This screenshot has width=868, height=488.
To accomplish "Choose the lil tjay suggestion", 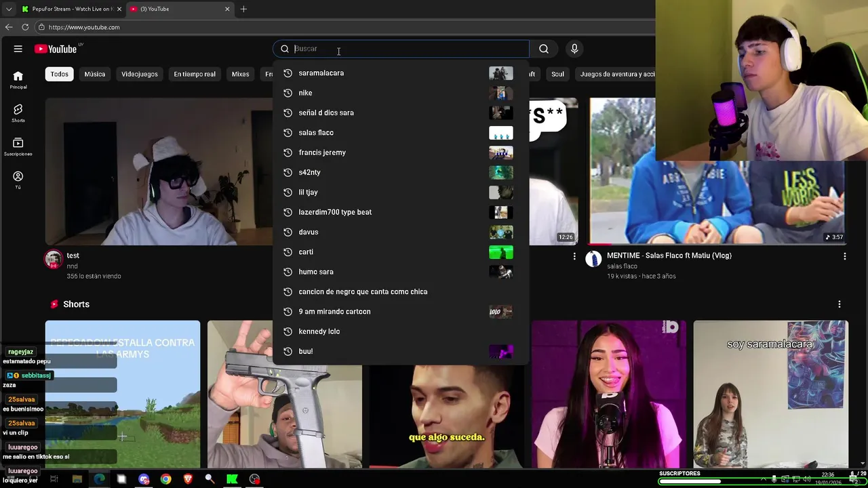I will 401,192.
